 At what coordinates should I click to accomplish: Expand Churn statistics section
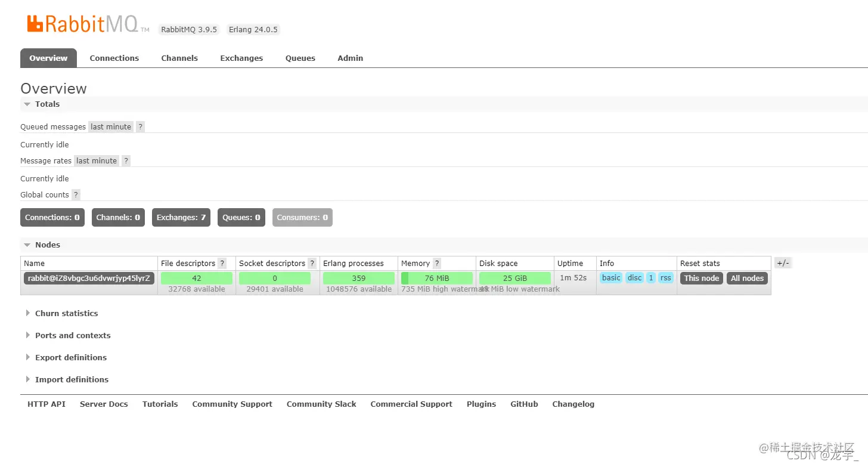tap(62, 313)
